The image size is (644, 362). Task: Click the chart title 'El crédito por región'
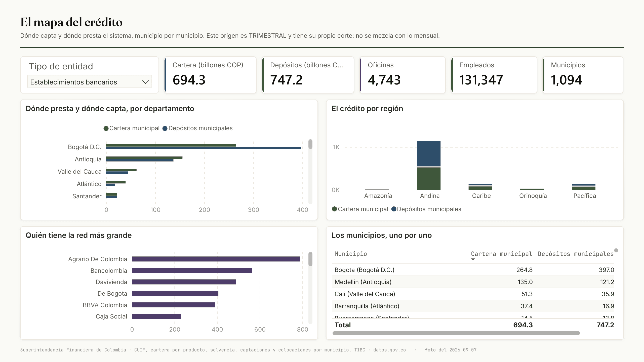tap(367, 109)
